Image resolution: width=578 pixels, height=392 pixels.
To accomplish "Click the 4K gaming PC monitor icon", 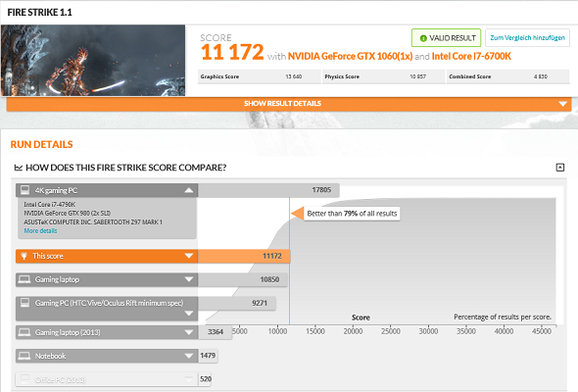I will point(24,190).
